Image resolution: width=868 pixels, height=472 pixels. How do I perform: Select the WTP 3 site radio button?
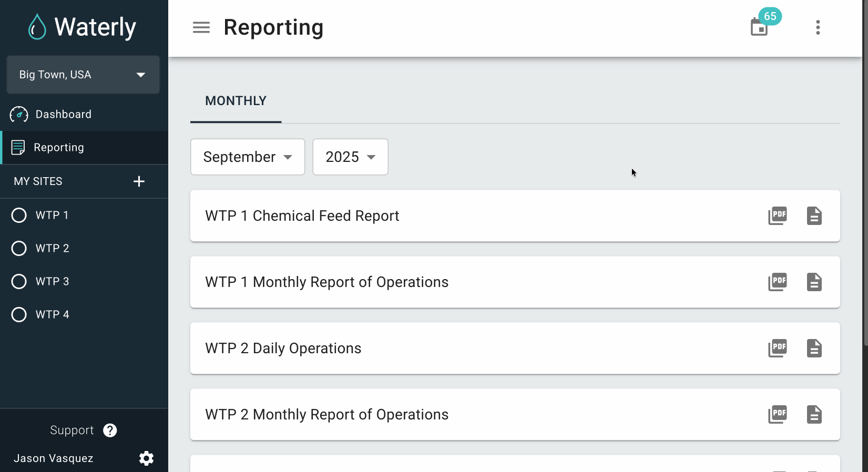(x=19, y=282)
